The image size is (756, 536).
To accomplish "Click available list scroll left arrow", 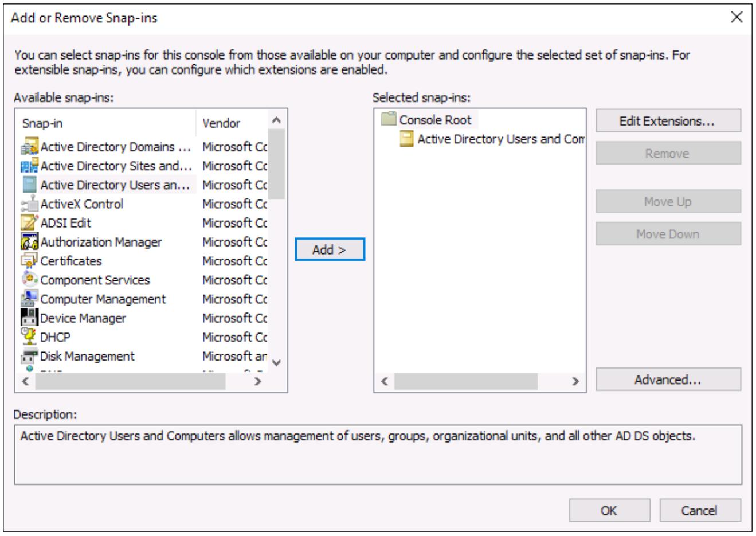I will (x=25, y=381).
